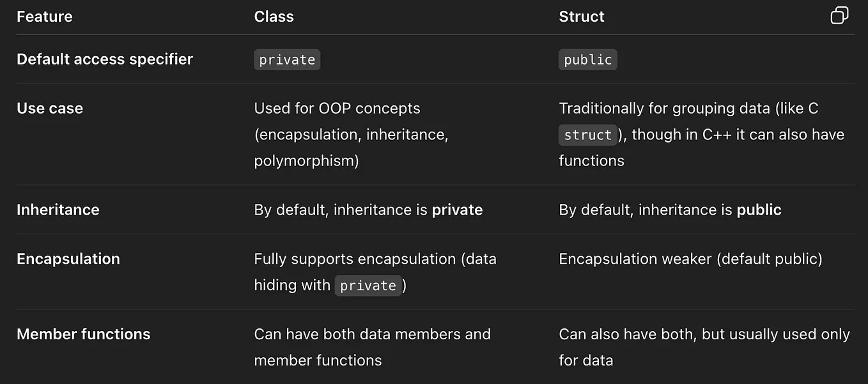Click the Class column header
The height and width of the screenshot is (384, 868).
click(274, 17)
